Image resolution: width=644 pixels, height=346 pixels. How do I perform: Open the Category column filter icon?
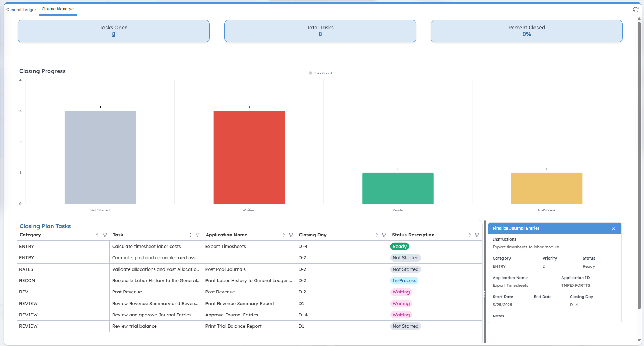click(x=105, y=235)
